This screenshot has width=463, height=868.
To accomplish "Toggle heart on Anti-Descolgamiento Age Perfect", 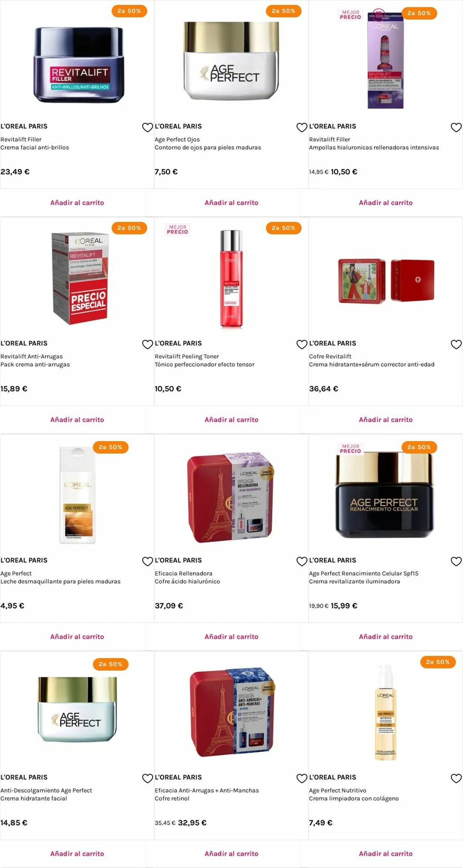I will 147,778.
